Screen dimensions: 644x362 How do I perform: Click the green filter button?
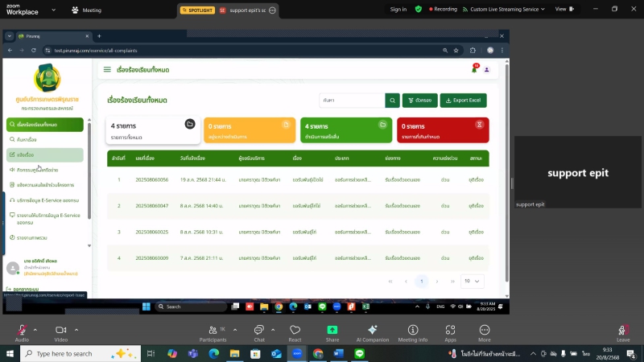tap(419, 100)
